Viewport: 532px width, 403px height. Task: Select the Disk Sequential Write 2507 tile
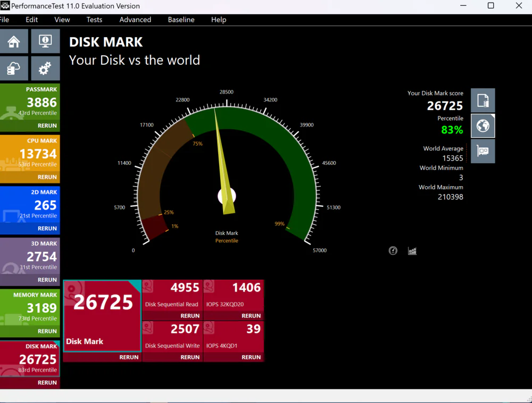click(172, 337)
